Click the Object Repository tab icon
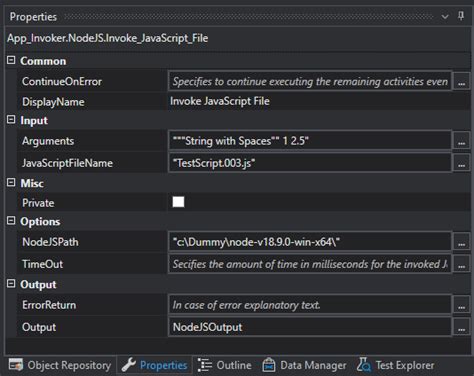This screenshot has height=376, width=474. 16,365
